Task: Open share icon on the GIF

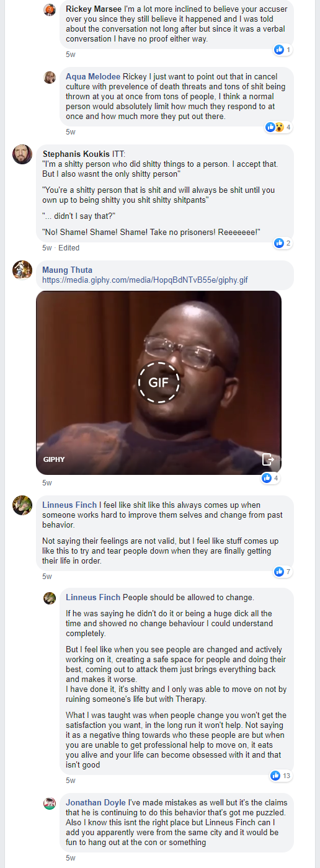Action: point(268,459)
